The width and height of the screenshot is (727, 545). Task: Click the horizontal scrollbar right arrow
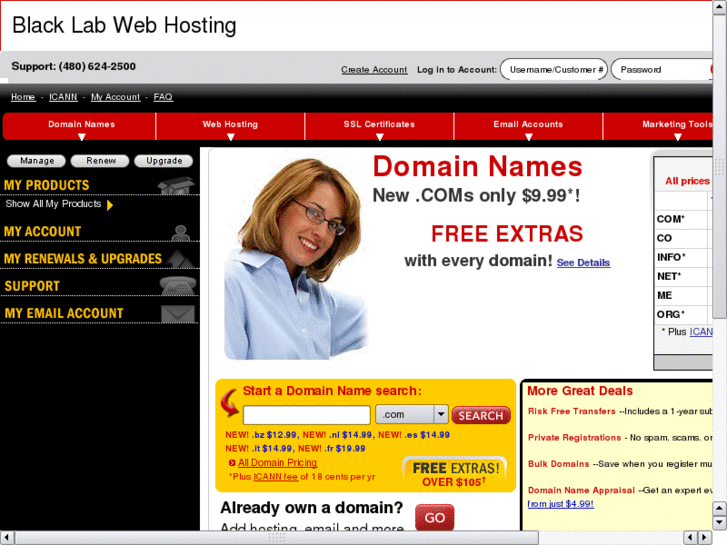pos(705,538)
